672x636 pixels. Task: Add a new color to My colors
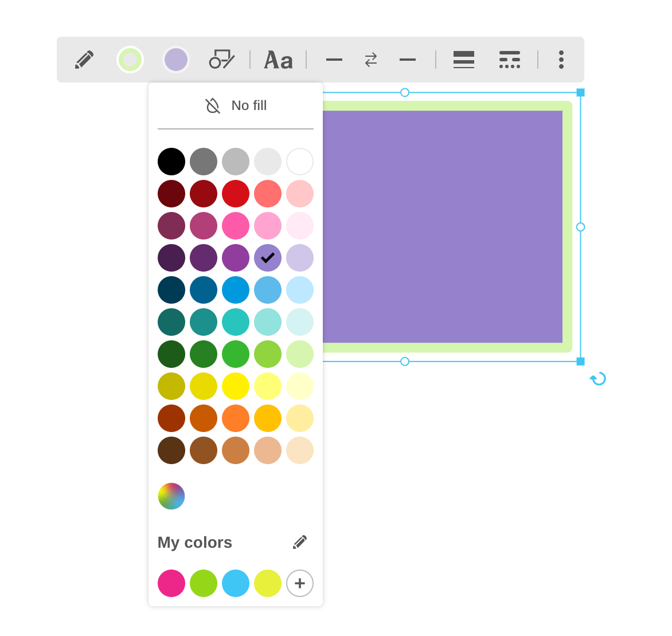300,583
